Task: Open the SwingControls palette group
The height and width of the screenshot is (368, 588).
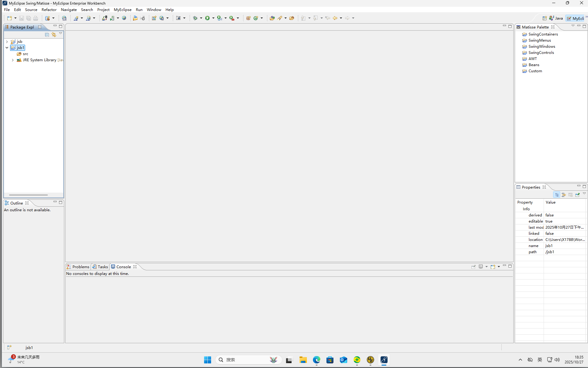Action: point(541,52)
